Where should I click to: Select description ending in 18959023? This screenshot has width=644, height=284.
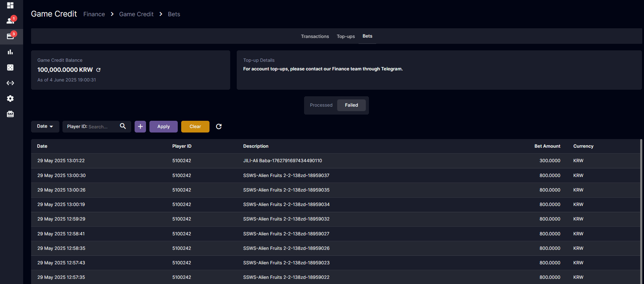click(286, 263)
